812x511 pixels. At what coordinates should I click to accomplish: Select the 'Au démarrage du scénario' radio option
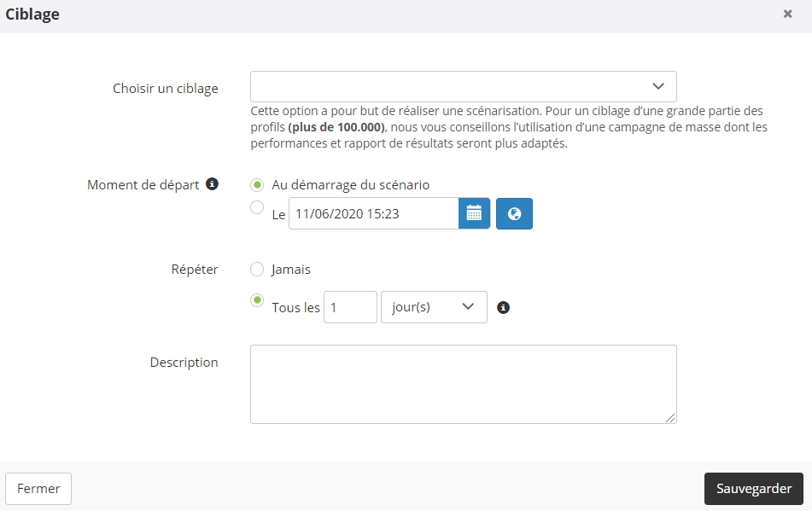pyautogui.click(x=257, y=185)
